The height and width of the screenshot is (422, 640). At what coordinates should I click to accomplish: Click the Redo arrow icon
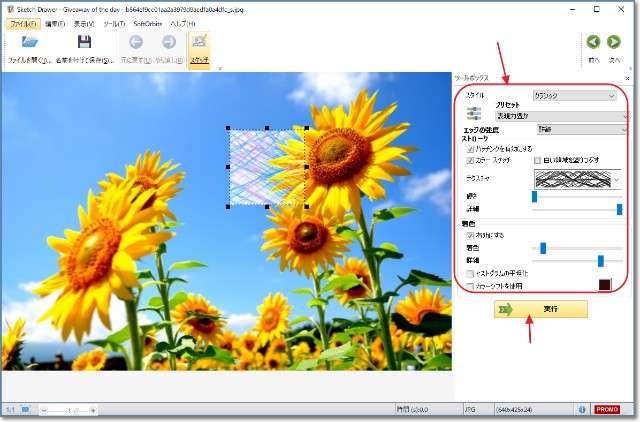pos(168,43)
